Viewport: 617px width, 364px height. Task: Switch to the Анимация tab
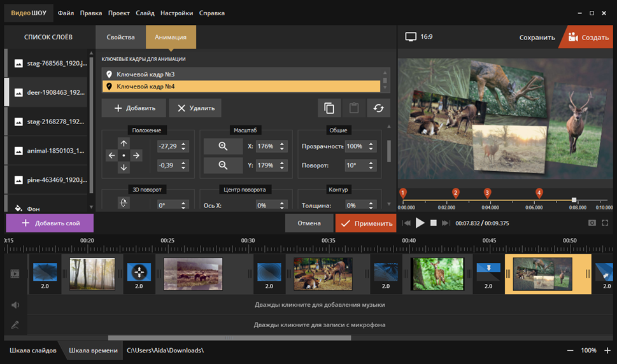[171, 37]
